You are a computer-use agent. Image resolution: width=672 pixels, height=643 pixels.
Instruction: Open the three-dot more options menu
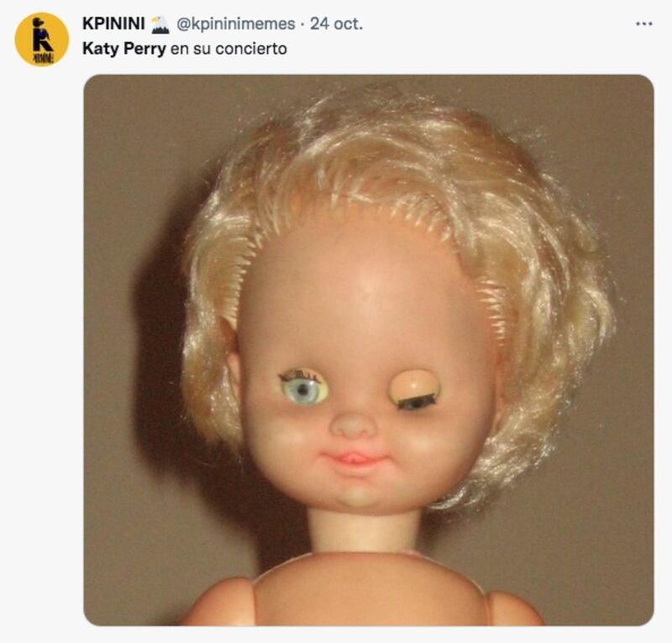pos(643,24)
